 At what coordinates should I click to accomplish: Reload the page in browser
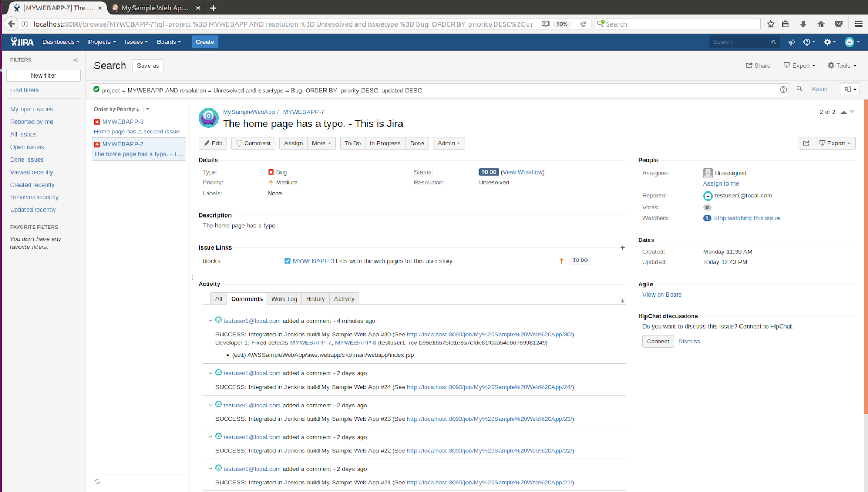(583, 24)
